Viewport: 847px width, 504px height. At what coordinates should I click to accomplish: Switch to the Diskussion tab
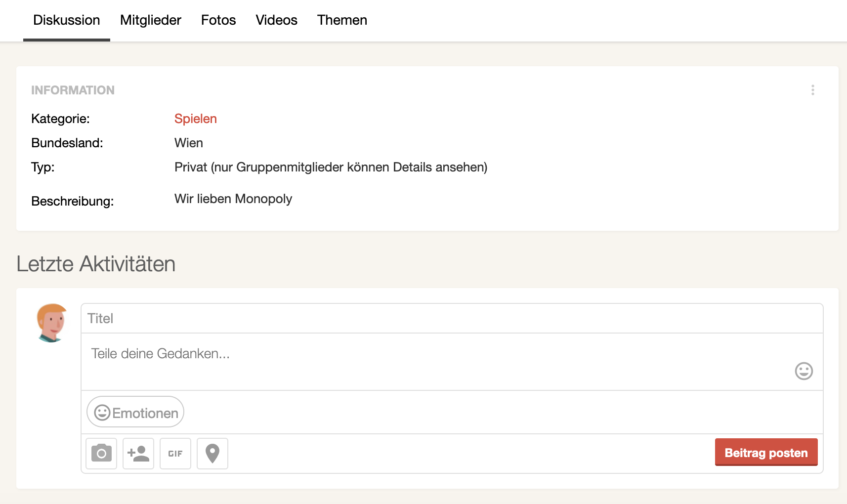pyautogui.click(x=67, y=20)
